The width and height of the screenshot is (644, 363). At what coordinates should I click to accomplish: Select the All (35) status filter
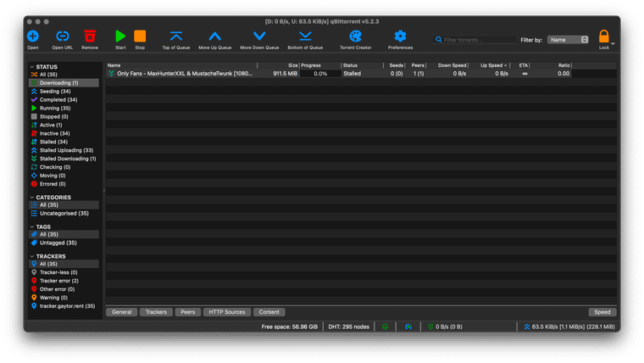click(64, 75)
